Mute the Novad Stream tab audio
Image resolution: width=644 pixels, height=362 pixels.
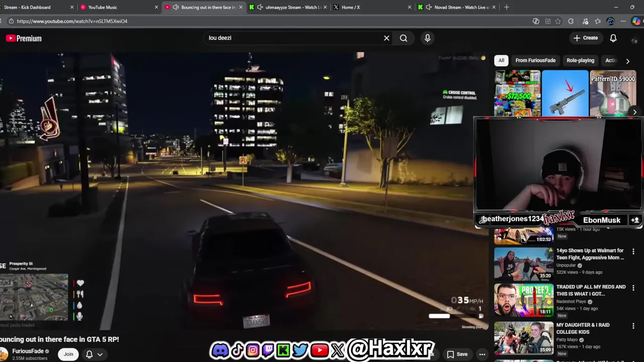[428, 7]
